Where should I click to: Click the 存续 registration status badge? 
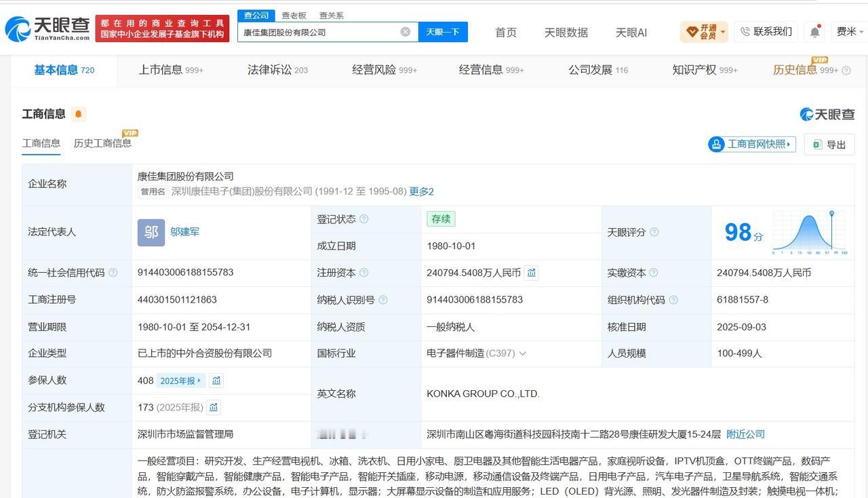pyautogui.click(x=441, y=219)
